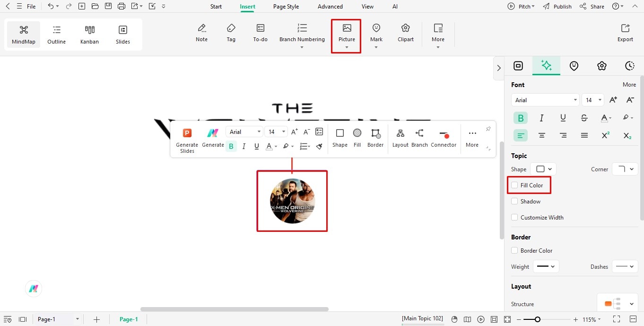
Task: Add a new page with plus button
Action: pos(96,319)
